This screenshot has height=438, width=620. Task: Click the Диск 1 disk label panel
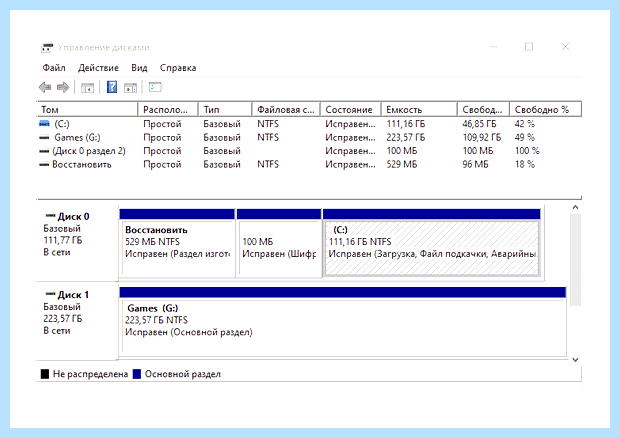coord(78,321)
